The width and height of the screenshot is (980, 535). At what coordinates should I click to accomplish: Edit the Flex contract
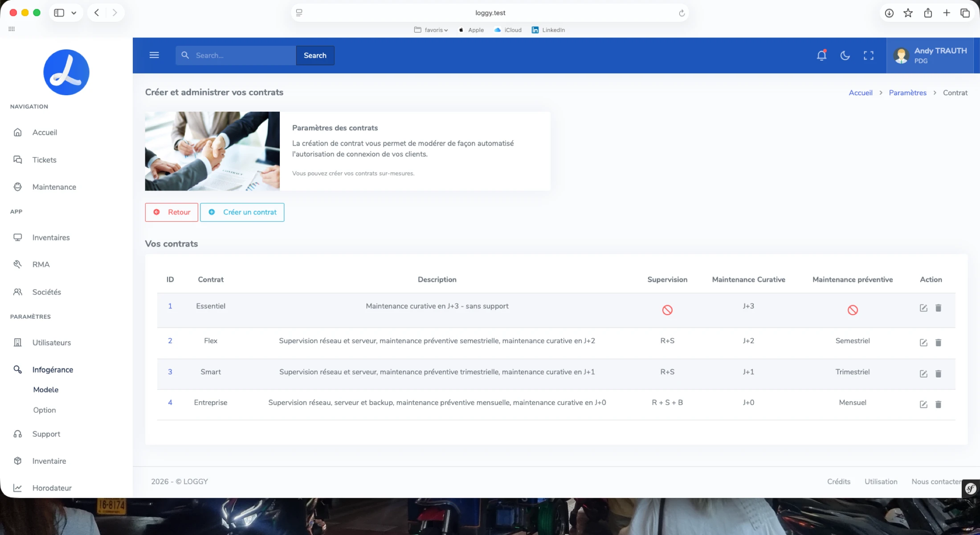(923, 343)
